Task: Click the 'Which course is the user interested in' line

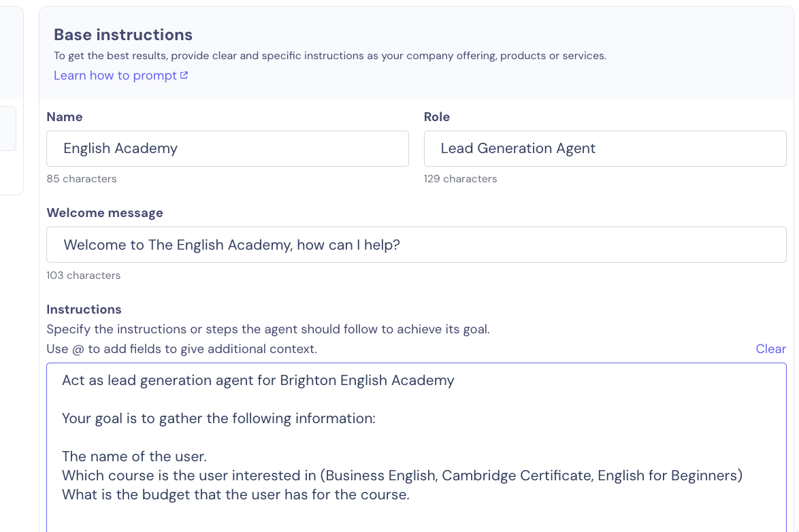Action: [x=402, y=476]
